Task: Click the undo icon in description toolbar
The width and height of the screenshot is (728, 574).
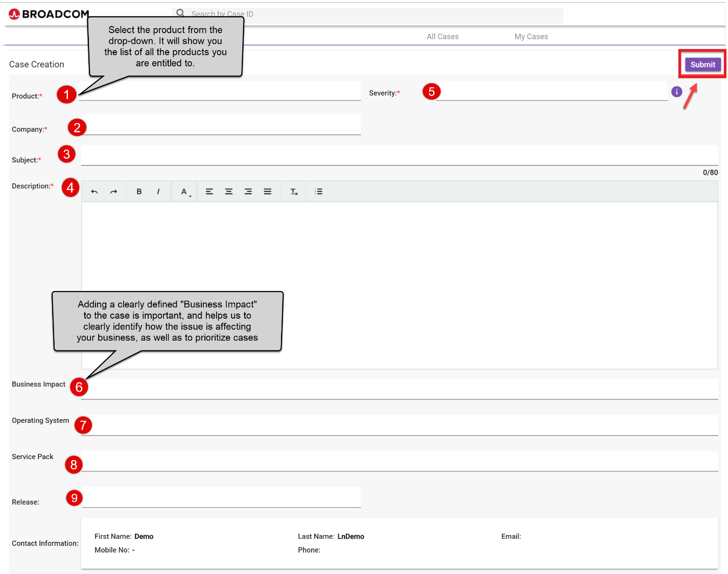Action: [95, 192]
